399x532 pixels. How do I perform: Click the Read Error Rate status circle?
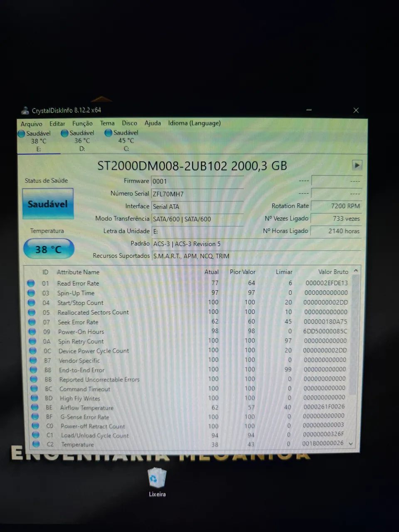pyautogui.click(x=31, y=283)
